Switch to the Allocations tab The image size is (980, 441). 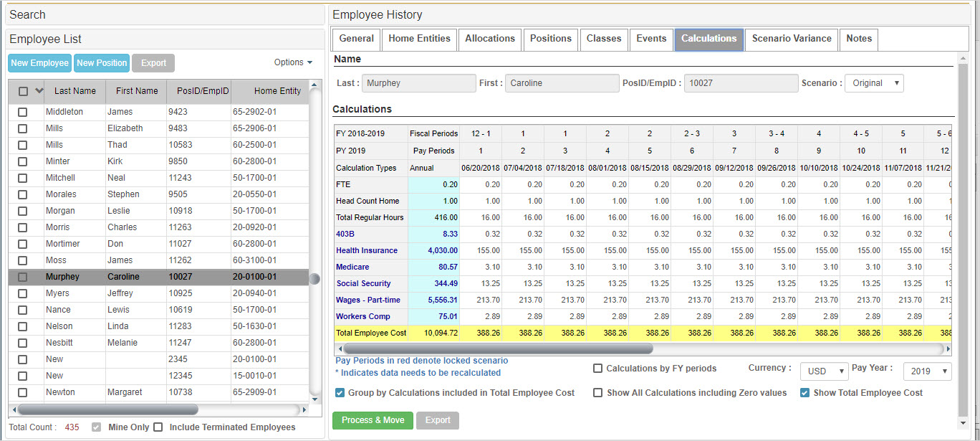[x=490, y=39]
